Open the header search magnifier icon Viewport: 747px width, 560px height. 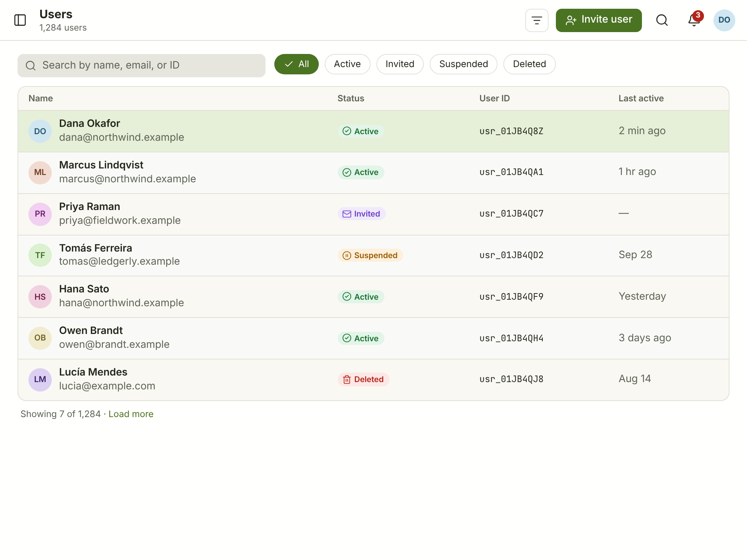coord(662,20)
